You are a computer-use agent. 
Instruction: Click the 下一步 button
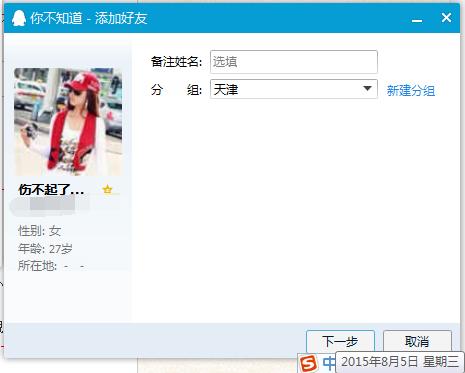340,341
